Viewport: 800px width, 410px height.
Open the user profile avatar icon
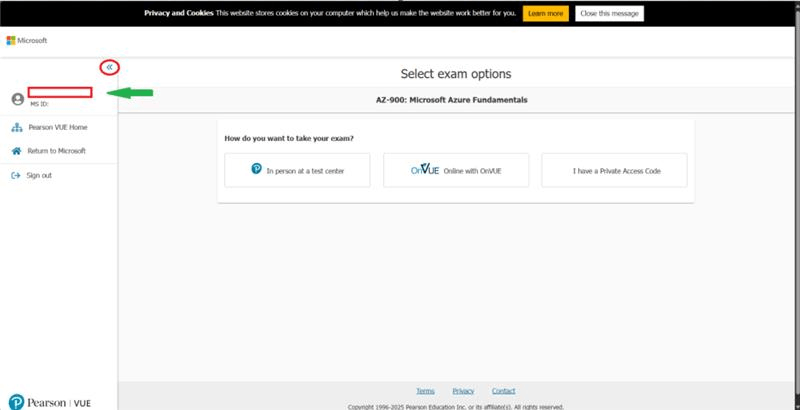[x=18, y=99]
